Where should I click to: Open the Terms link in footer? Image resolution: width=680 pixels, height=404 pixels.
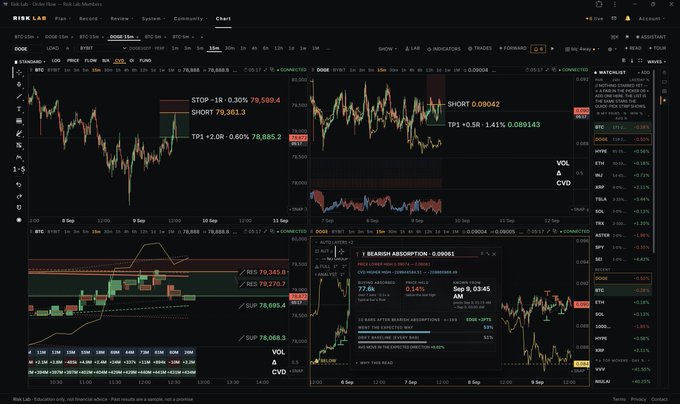click(x=619, y=399)
